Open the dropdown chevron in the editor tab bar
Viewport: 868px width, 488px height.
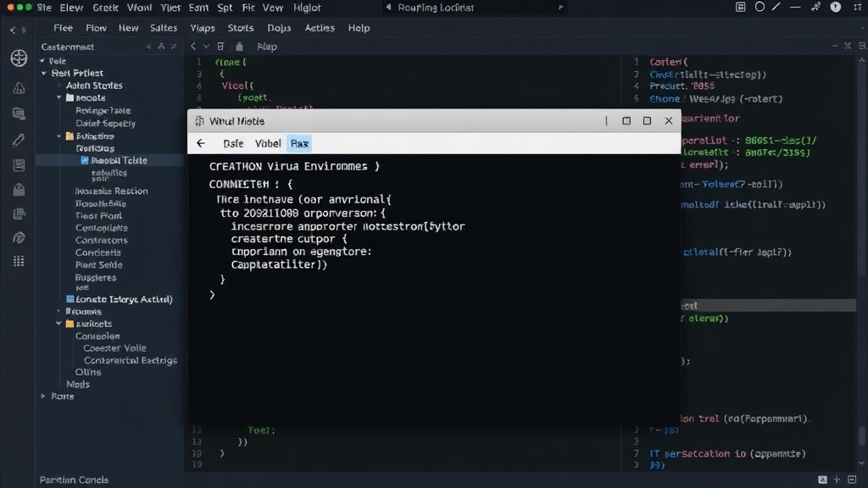click(x=206, y=47)
